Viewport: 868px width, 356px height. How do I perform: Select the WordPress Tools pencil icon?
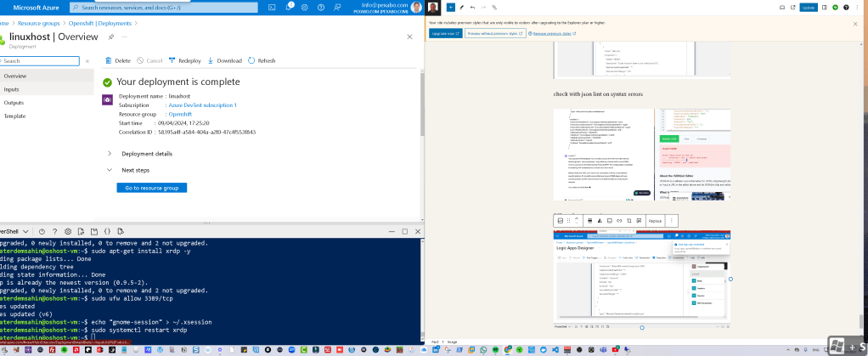pos(462,7)
